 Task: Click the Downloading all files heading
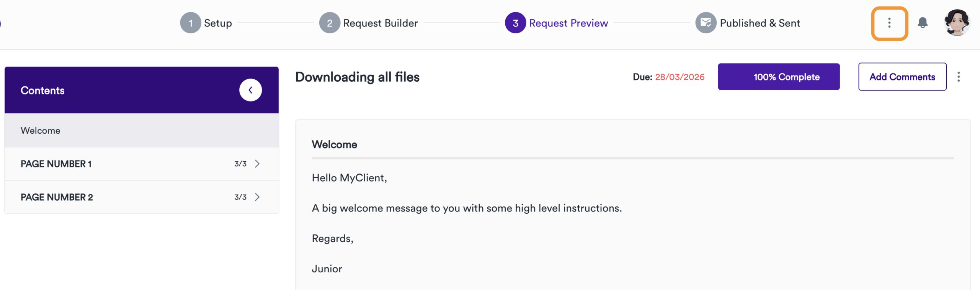[x=357, y=77]
